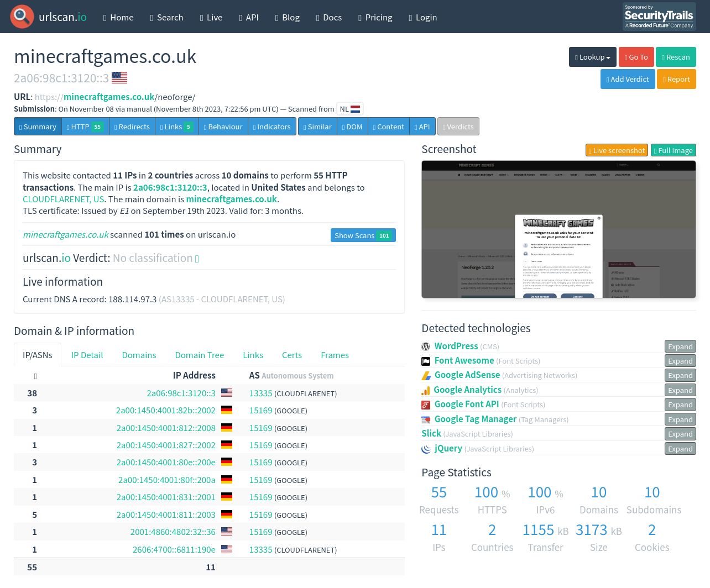Image resolution: width=710 pixels, height=588 pixels.
Task: Click the Google AdSense icon
Action: click(x=426, y=376)
